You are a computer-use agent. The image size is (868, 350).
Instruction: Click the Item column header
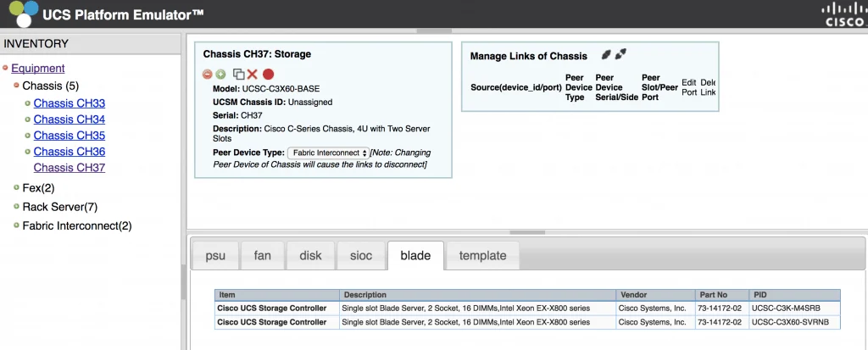pyautogui.click(x=277, y=295)
